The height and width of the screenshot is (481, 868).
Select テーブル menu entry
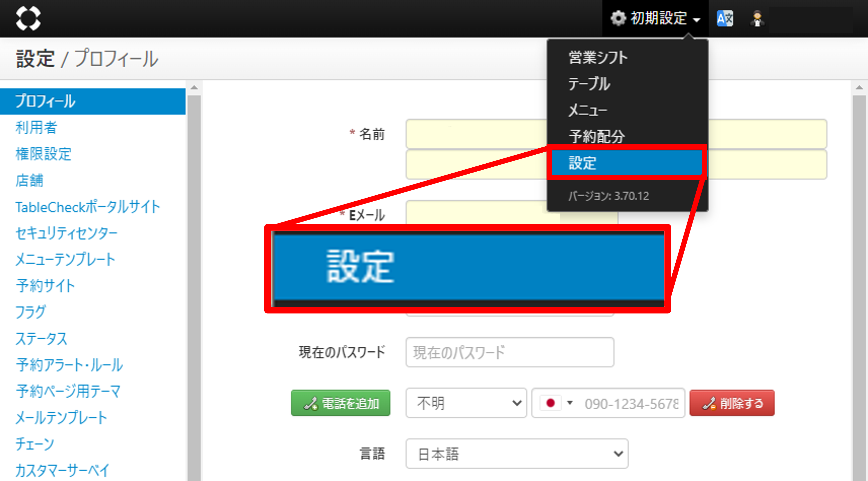[589, 84]
